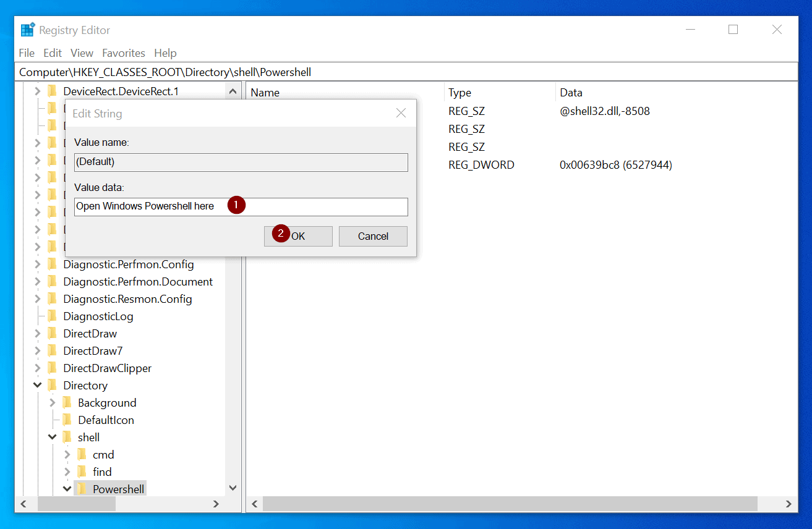
Task: Expand the Diagnostic.Resmon.Config key
Action: 37,299
